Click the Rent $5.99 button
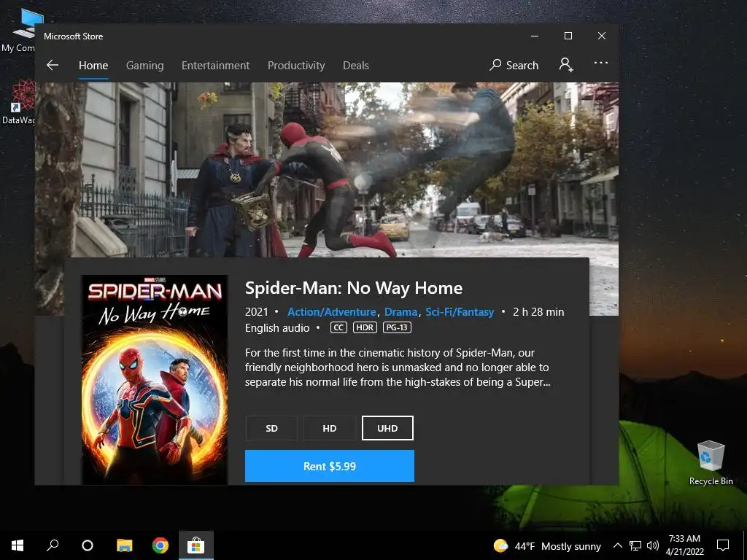This screenshot has height=560, width=747. 330,466
